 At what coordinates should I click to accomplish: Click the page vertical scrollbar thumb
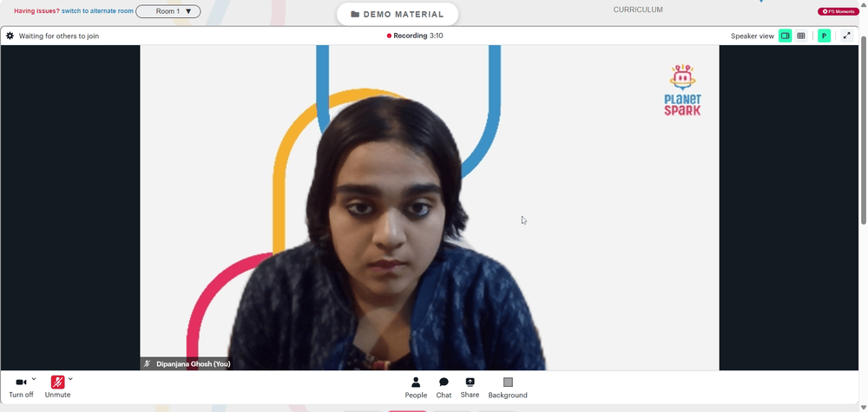[864, 130]
